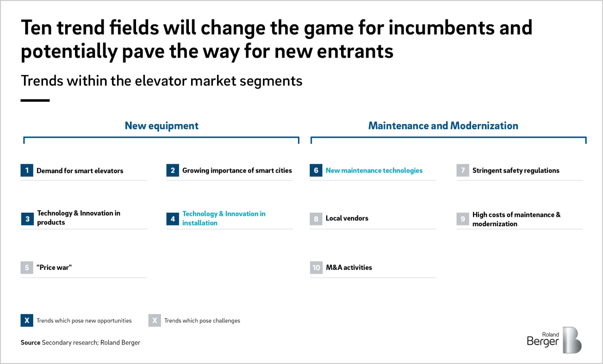Screen dimensions: 603x364
Task: Click the blue X opportunities legend swatch
Action: tap(27, 320)
